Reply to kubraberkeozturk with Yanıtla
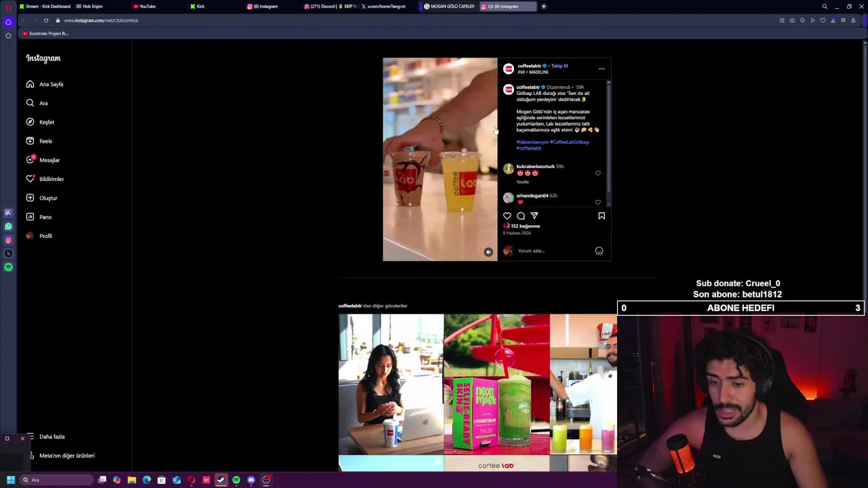The height and width of the screenshot is (488, 868). tap(523, 182)
